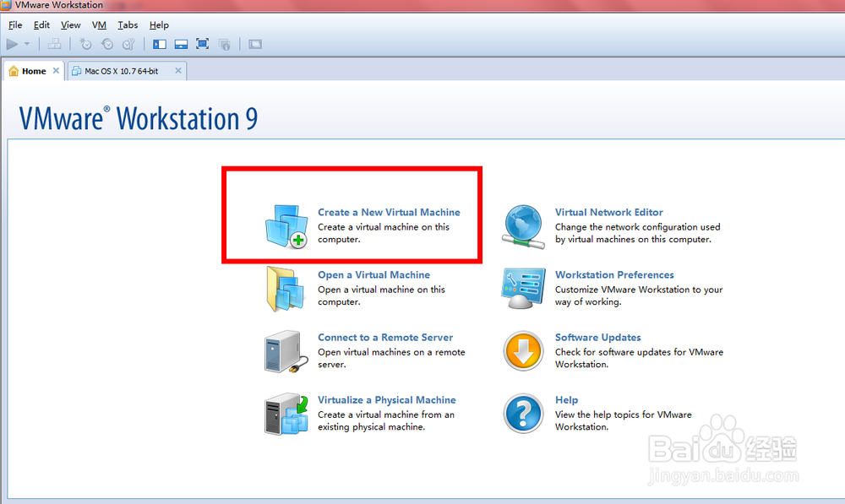Image resolution: width=845 pixels, height=504 pixels.
Task: Click 'Customize VMware Workstation to your' text
Action: [639, 290]
